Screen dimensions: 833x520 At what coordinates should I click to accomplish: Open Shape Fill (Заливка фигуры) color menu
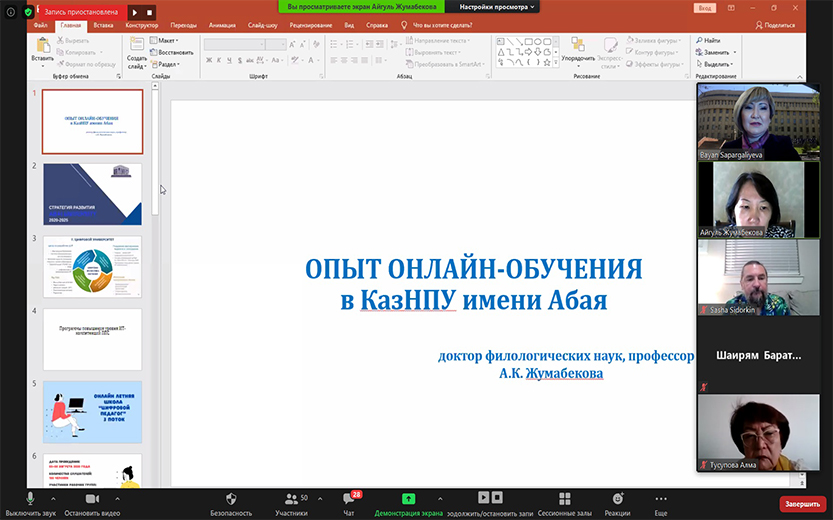tap(653, 40)
